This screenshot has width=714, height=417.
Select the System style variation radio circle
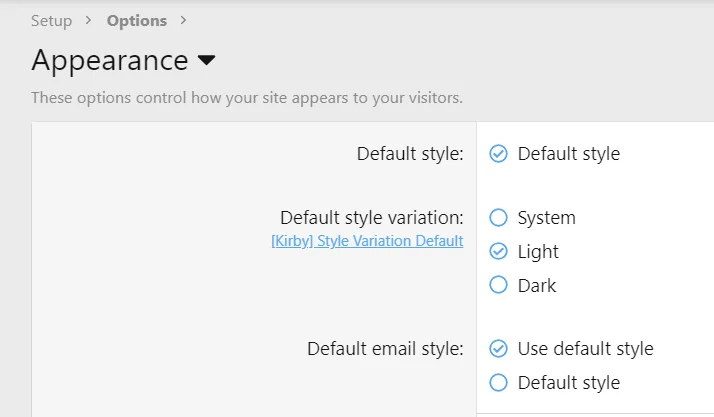pos(499,218)
